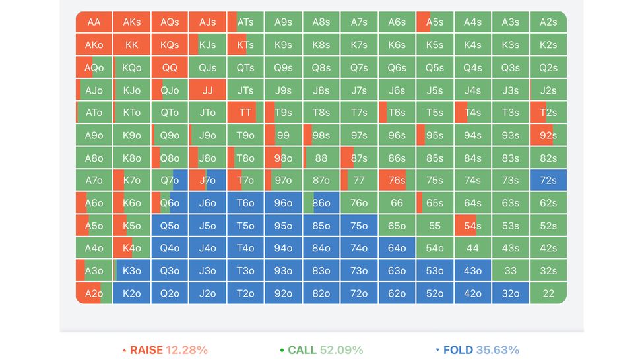Click the red raise triangle icon
This screenshot has height=362, width=644.
124,350
